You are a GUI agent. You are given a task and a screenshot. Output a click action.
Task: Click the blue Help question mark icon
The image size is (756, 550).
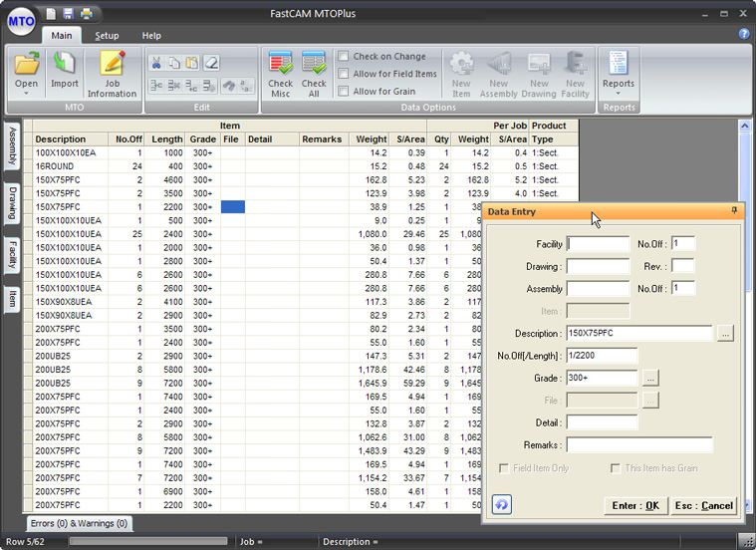(744, 34)
